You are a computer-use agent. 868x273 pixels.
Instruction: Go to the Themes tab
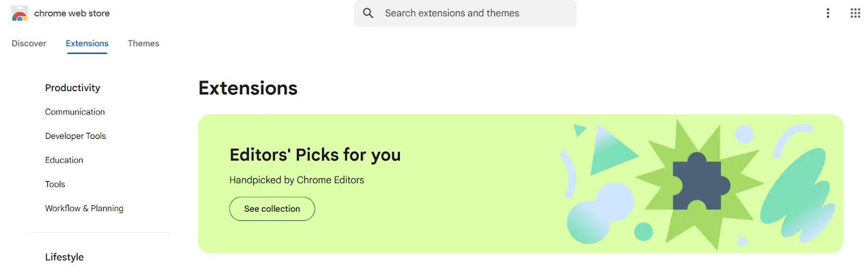[x=143, y=43]
